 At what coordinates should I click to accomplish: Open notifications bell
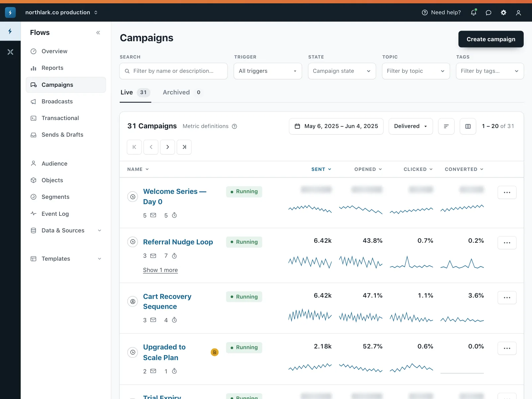[x=473, y=12]
